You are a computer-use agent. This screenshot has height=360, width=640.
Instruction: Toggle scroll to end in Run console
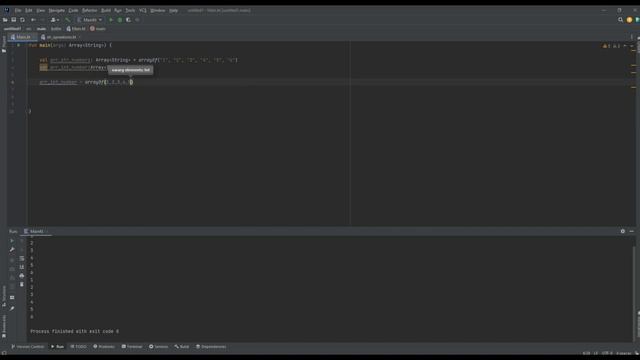pos(22,267)
